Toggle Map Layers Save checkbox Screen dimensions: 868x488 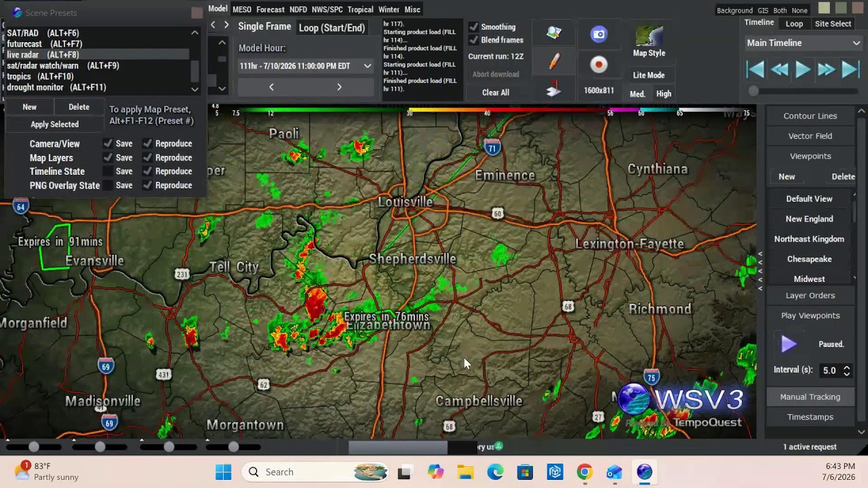[107, 157]
